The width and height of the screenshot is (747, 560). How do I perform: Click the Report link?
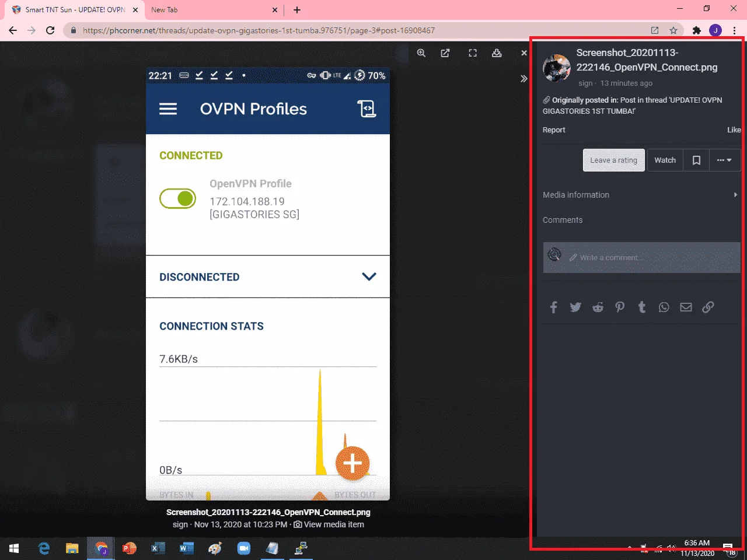coord(554,130)
